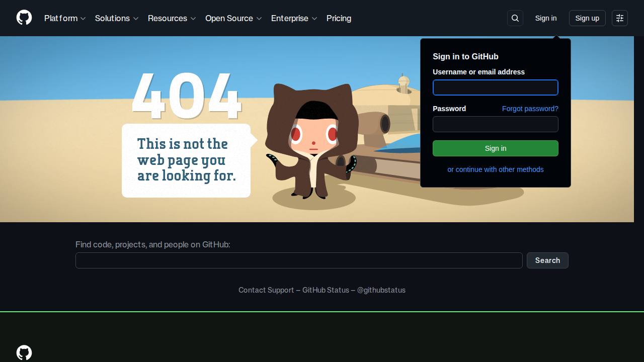Toggle the Sign in header popup
Viewport: 644px width, 362px height.
(546, 18)
